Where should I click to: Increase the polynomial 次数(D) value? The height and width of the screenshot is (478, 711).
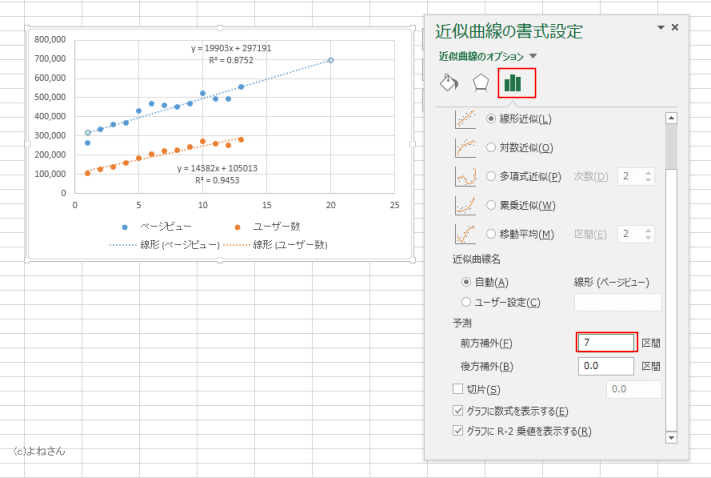[x=648, y=173]
